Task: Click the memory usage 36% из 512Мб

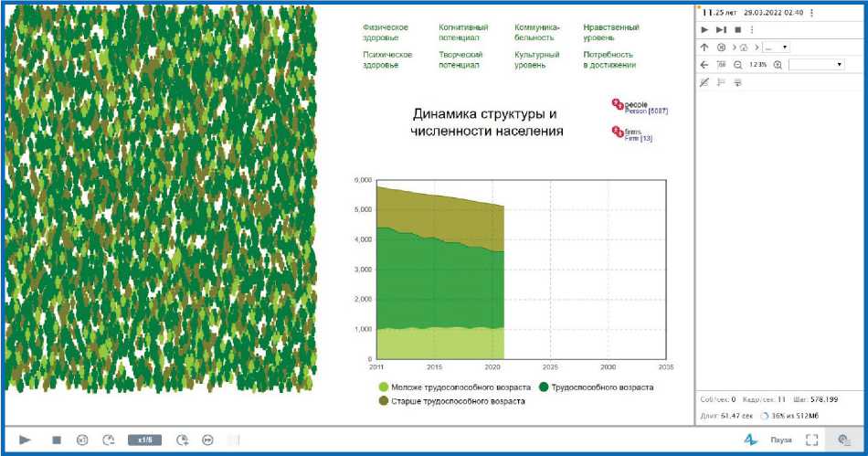Action: point(790,416)
